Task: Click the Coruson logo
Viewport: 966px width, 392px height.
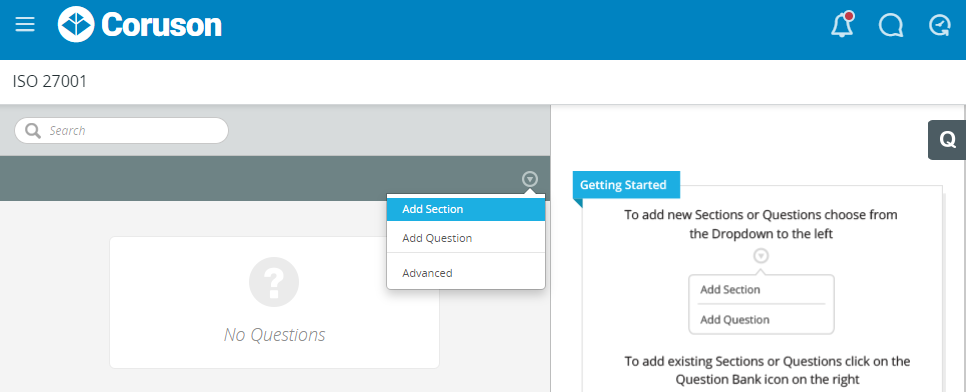Action: (x=140, y=25)
